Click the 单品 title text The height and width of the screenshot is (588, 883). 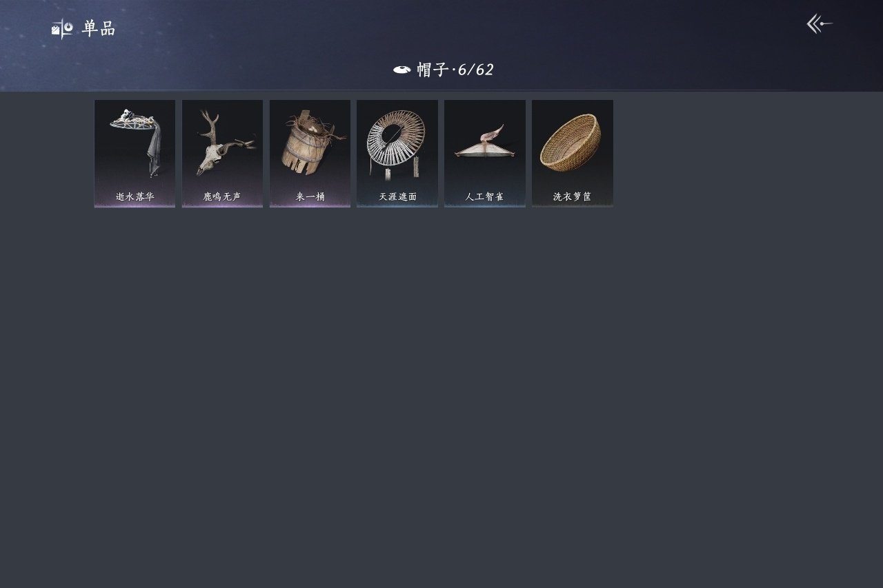(99, 29)
